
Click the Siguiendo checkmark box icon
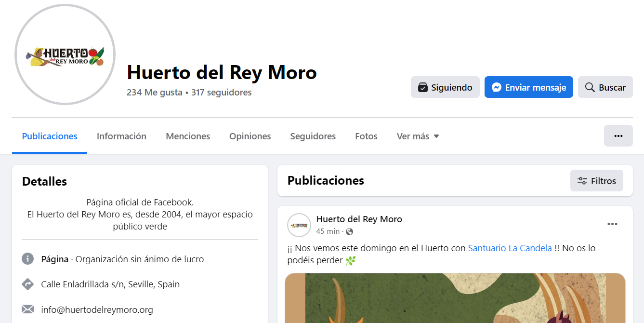[423, 87]
